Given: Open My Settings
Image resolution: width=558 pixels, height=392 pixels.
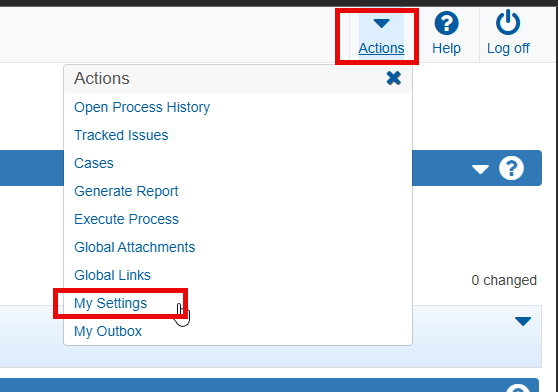Looking at the screenshot, I should (x=110, y=303).
